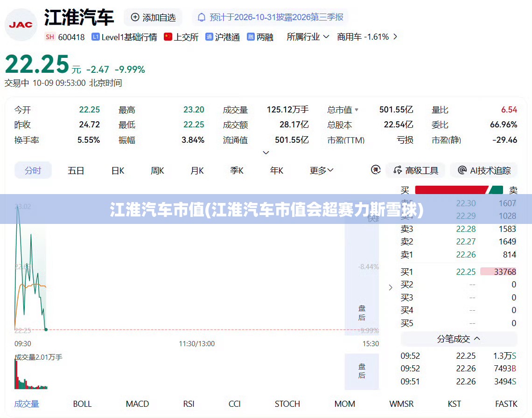Click the L1 Level1 badge icon
This screenshot has width=532, height=418.
(95, 37)
